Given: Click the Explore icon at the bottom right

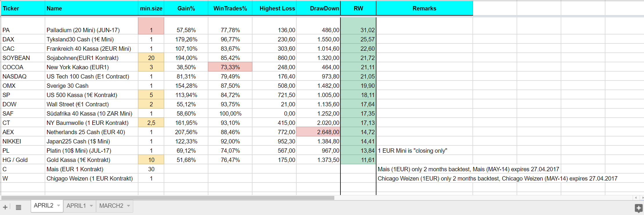Looking at the screenshot, I should pos(638,208).
